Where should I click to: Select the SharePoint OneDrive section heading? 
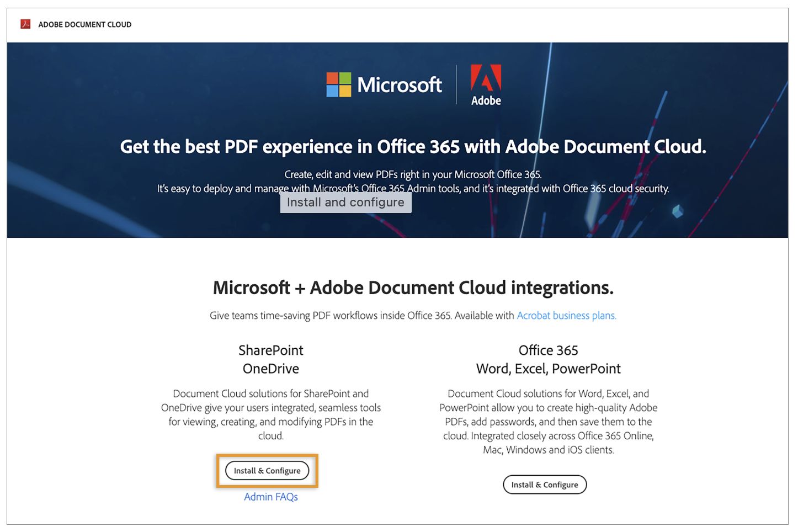click(271, 359)
